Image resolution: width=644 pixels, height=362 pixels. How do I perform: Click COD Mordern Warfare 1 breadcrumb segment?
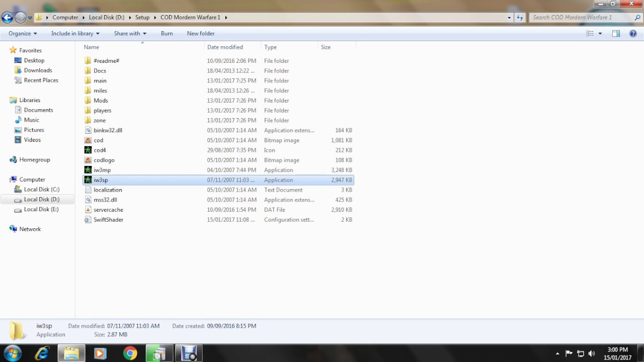[190, 17]
